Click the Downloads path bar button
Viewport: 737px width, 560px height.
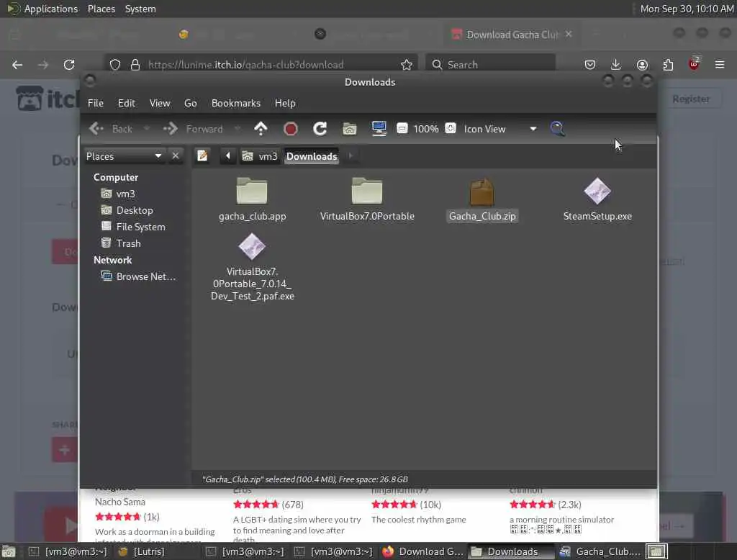pos(312,156)
